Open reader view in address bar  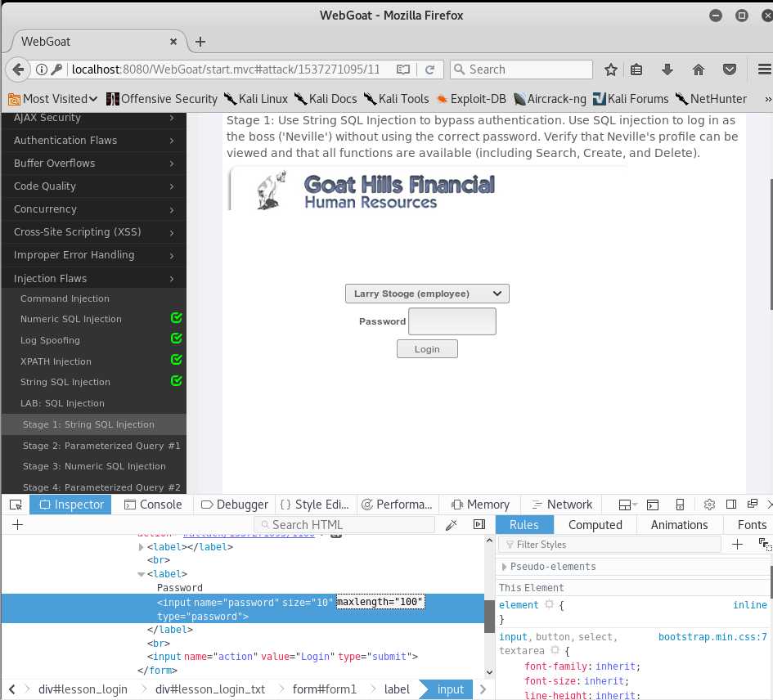(402, 70)
